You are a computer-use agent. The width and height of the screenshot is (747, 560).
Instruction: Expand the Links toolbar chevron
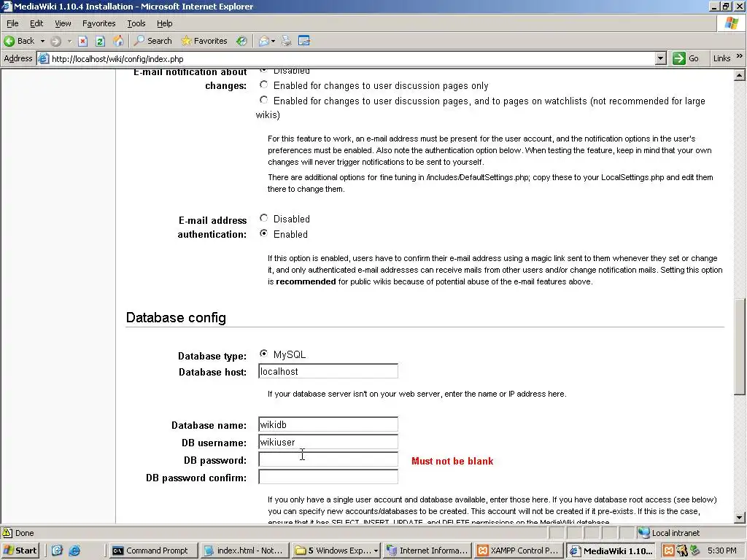click(740, 56)
